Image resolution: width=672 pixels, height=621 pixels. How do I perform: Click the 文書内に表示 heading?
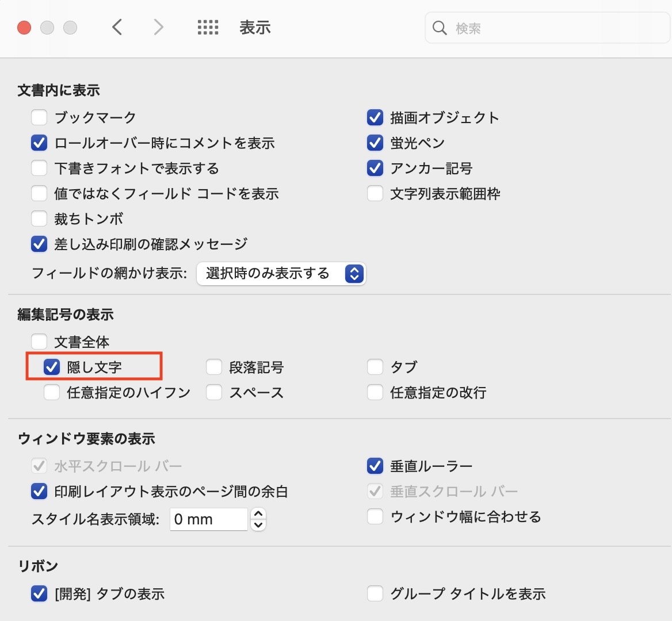[59, 90]
